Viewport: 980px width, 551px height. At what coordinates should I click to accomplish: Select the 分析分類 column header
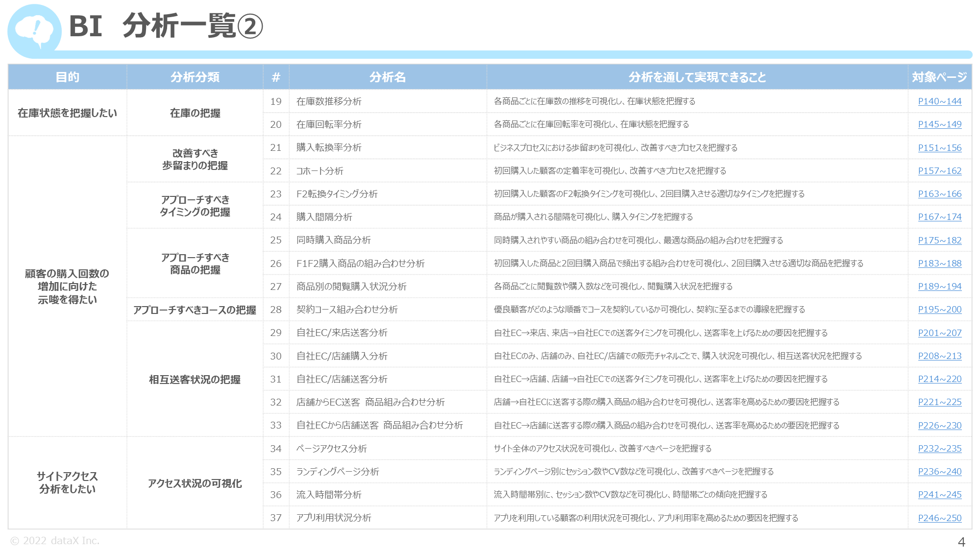pos(195,77)
